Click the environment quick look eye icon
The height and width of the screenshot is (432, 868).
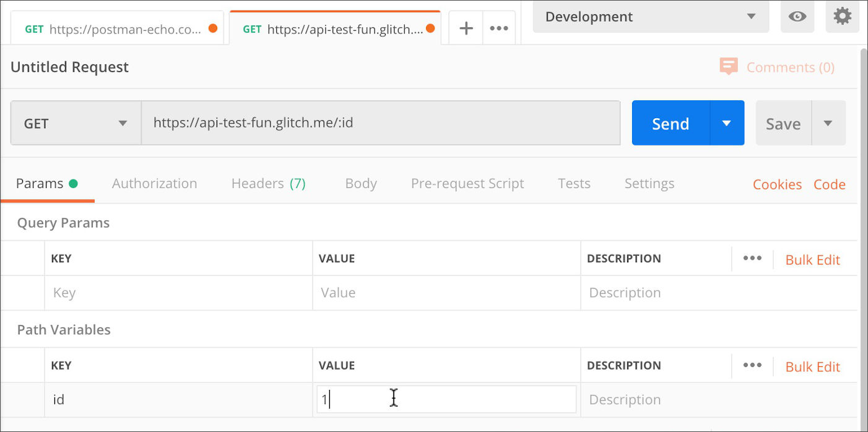[797, 17]
